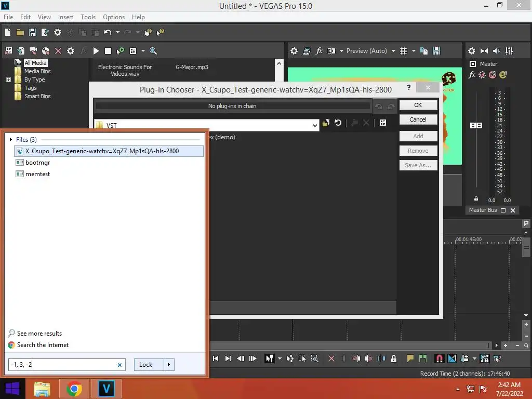Adjust the Master volume fader
532x399 pixels.
click(476, 126)
